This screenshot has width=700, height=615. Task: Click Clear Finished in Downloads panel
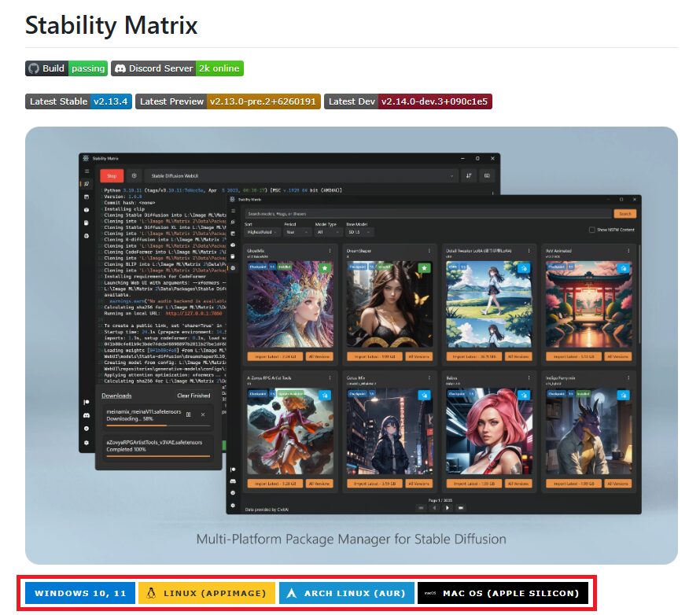coord(193,396)
